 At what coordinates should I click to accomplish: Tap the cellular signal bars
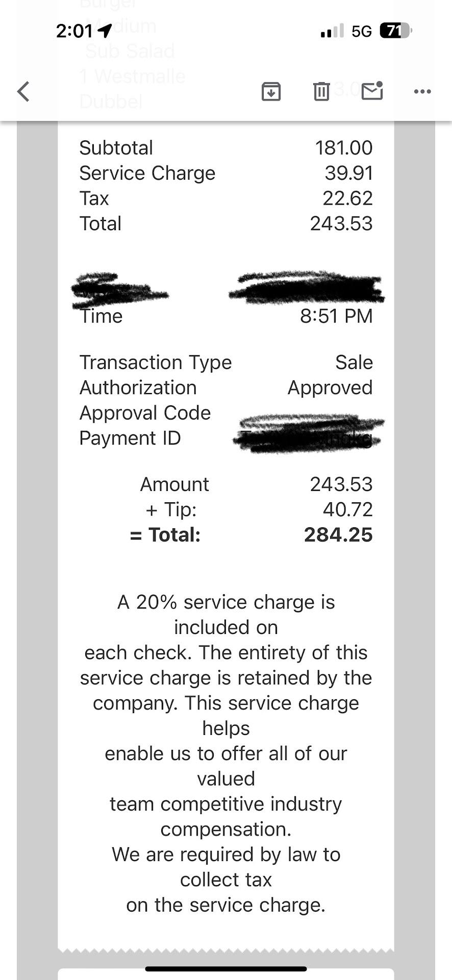tap(332, 31)
